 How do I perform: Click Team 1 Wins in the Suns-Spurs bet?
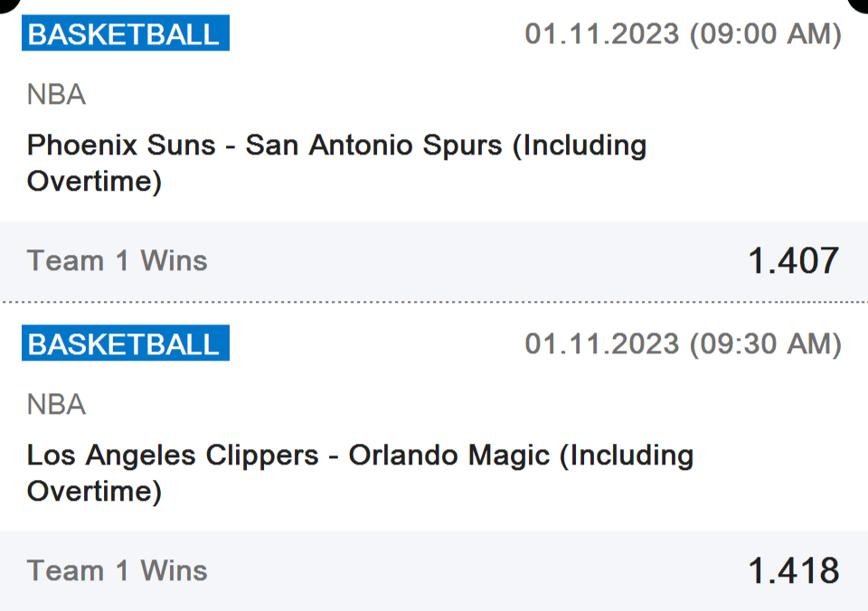click(x=118, y=261)
